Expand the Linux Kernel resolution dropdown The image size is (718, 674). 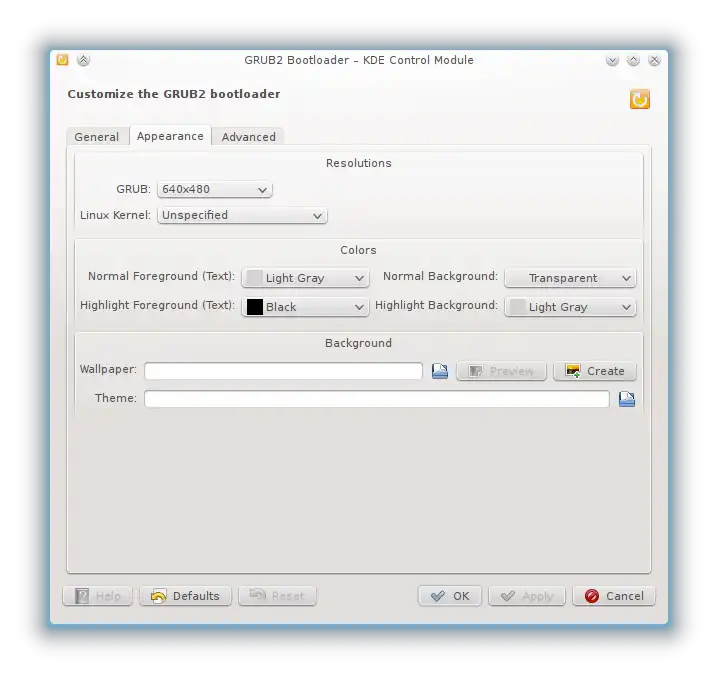pos(242,215)
